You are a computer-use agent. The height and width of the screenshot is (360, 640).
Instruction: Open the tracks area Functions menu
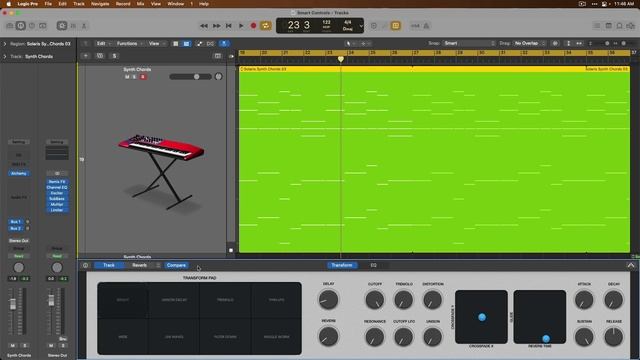click(x=129, y=43)
